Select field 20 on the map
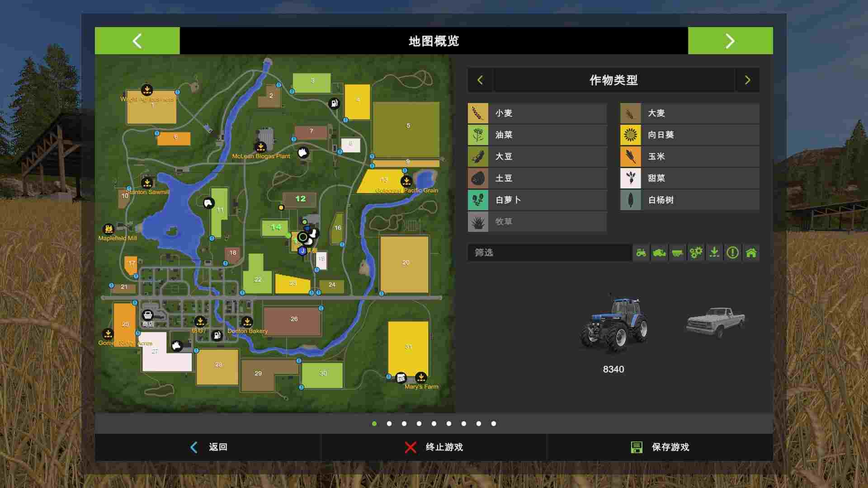Image resolution: width=868 pixels, height=488 pixels. 404,264
